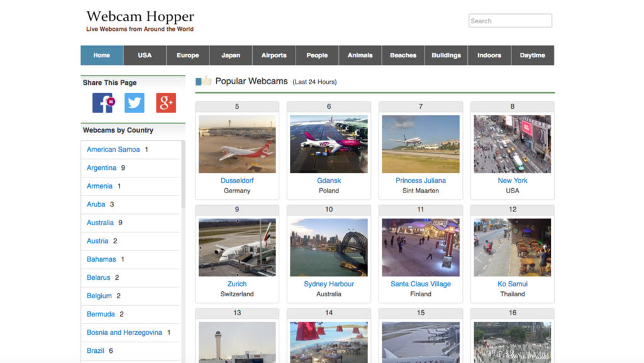Switch to the Daytime tab

tap(533, 55)
